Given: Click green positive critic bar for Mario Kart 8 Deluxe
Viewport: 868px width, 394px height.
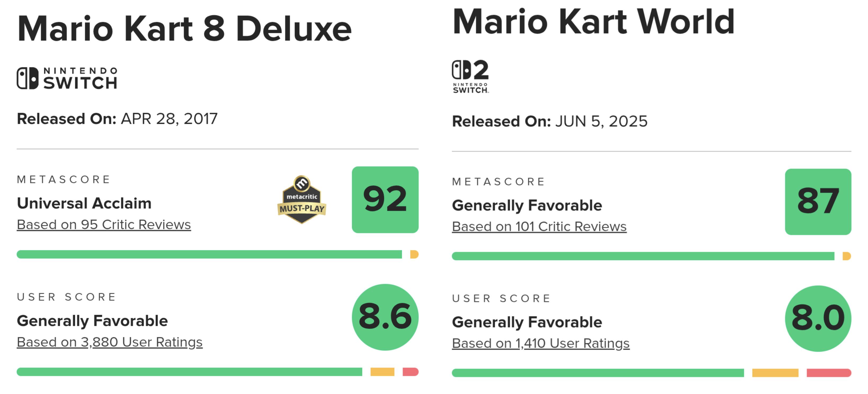Looking at the screenshot, I should [x=209, y=254].
